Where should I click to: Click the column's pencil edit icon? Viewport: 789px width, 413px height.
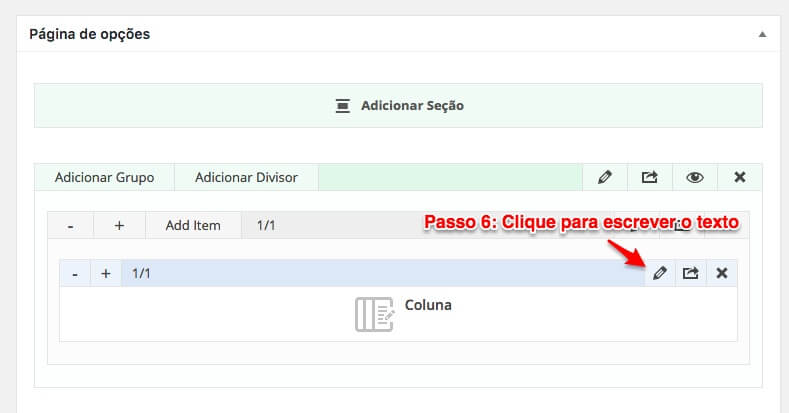660,273
